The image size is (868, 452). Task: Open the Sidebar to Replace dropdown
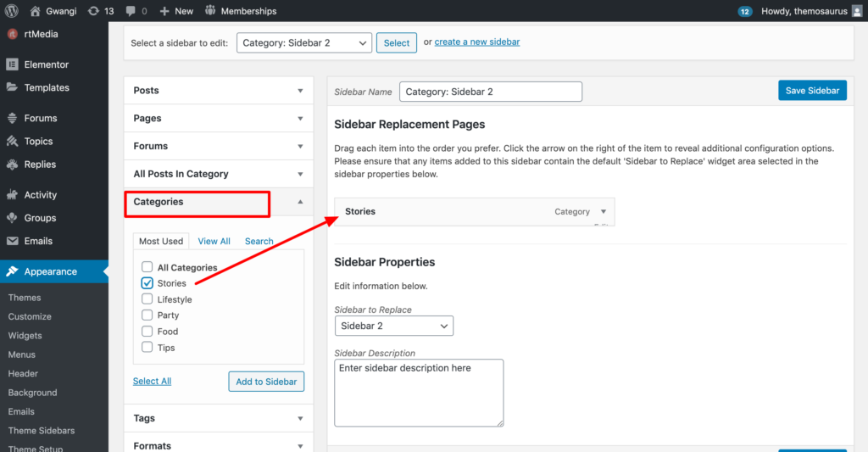(394, 326)
